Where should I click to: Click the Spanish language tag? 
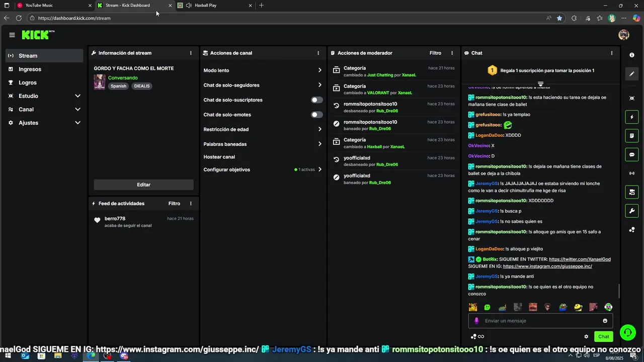click(x=118, y=86)
